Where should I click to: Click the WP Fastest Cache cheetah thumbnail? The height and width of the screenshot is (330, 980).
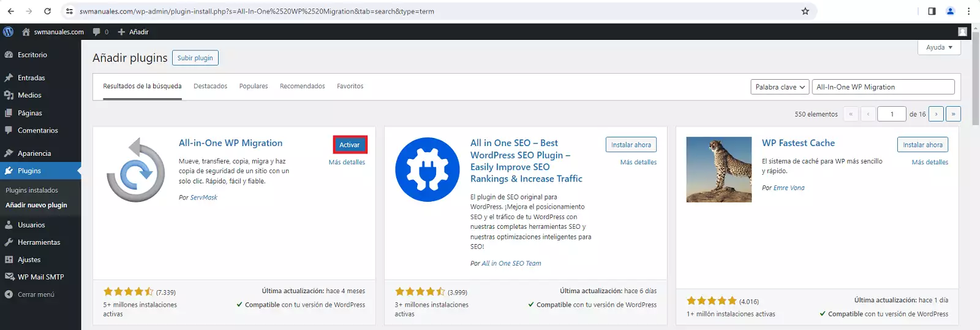coord(719,169)
